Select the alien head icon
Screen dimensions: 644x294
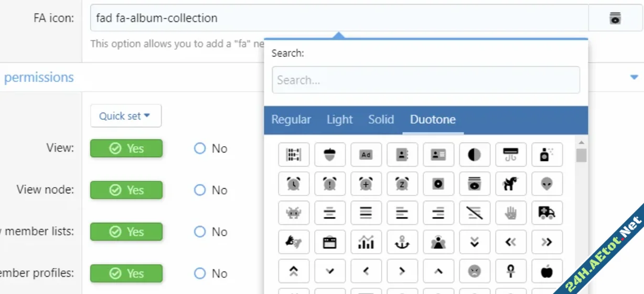tap(547, 184)
